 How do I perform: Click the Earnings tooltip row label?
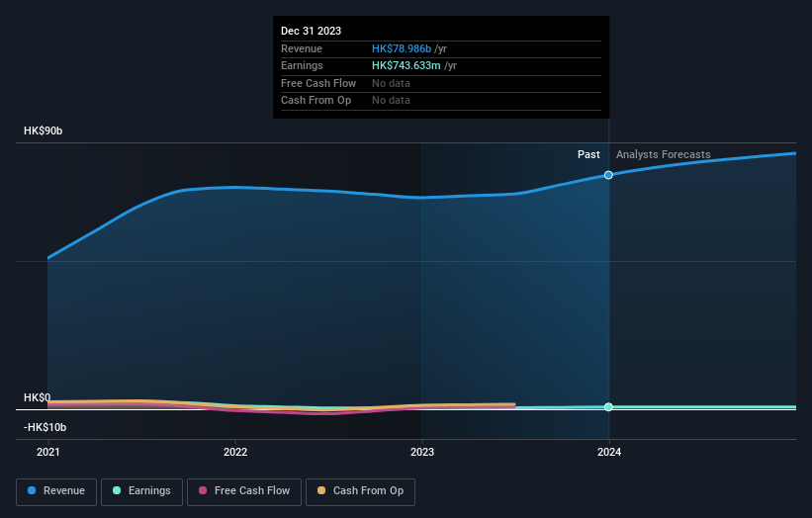(x=302, y=65)
